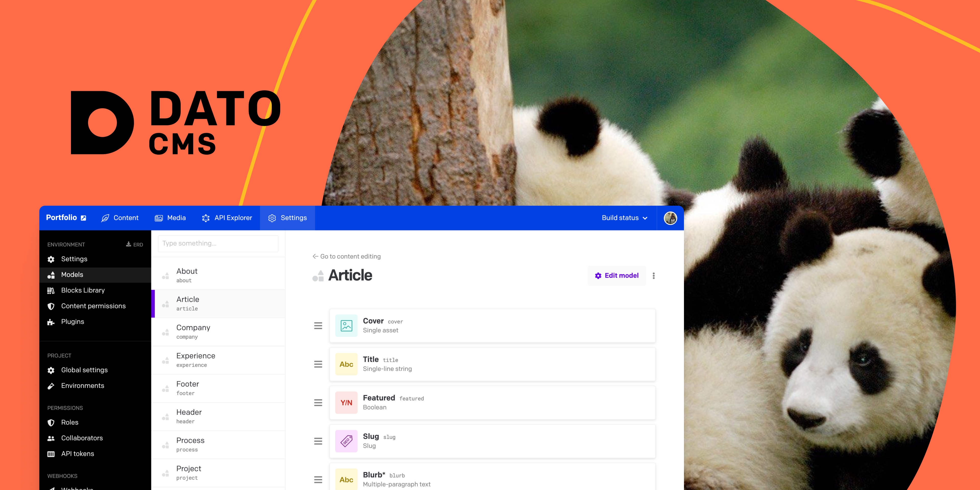Open Blocks Library section
This screenshot has height=490, width=980.
pos(83,290)
